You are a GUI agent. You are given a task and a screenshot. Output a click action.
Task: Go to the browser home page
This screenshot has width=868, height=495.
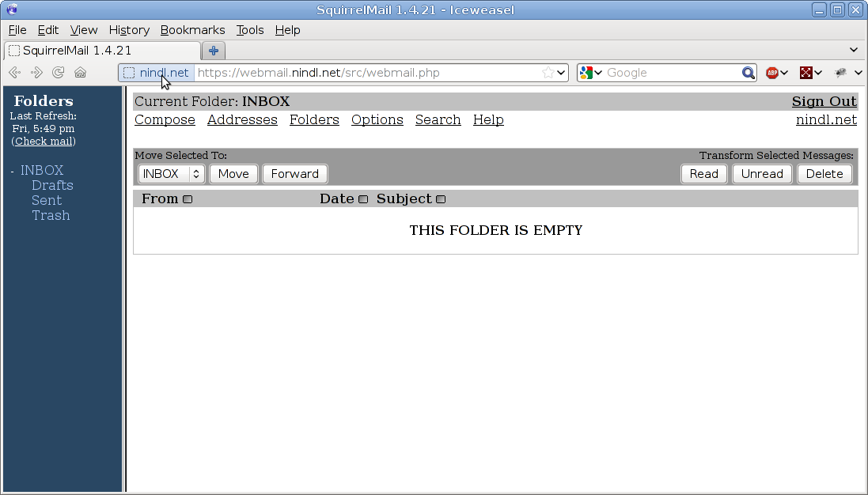[x=80, y=73]
